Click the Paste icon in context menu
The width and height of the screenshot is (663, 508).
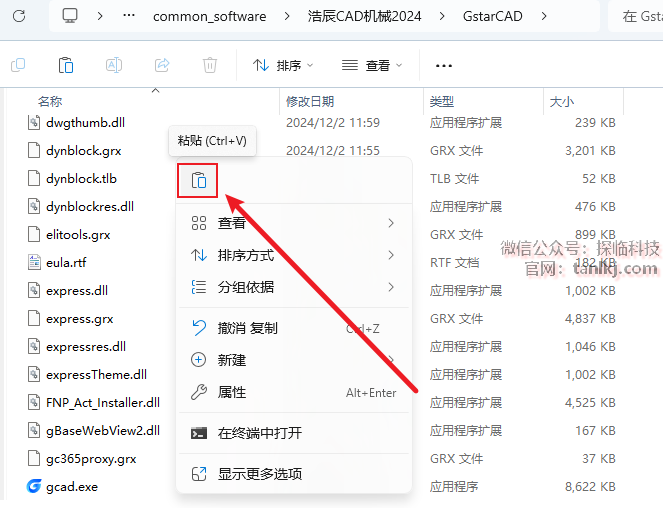click(199, 181)
